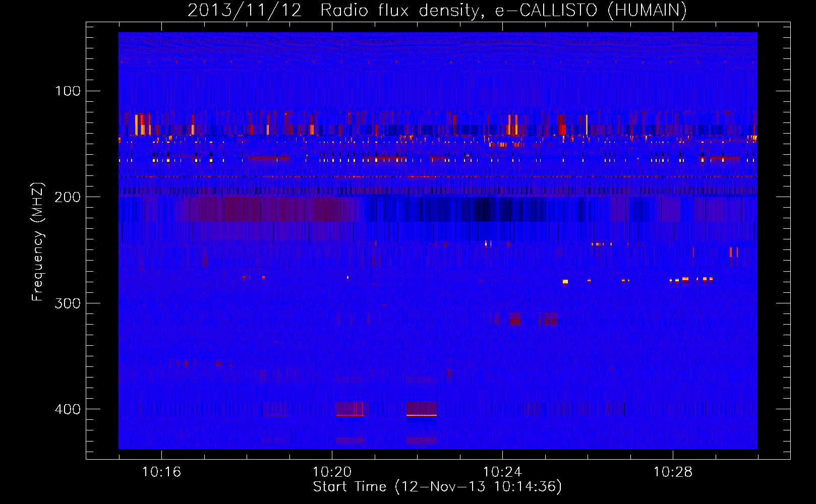Viewport: 816px width, 504px height.
Task: Click the 400 frequency tick label
Action: coord(68,409)
